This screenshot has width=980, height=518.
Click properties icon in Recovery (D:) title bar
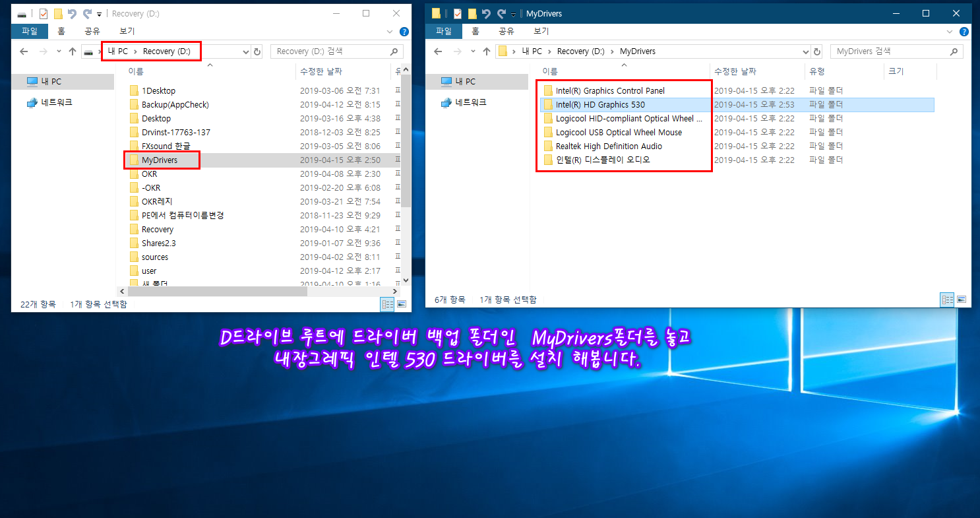(44, 13)
